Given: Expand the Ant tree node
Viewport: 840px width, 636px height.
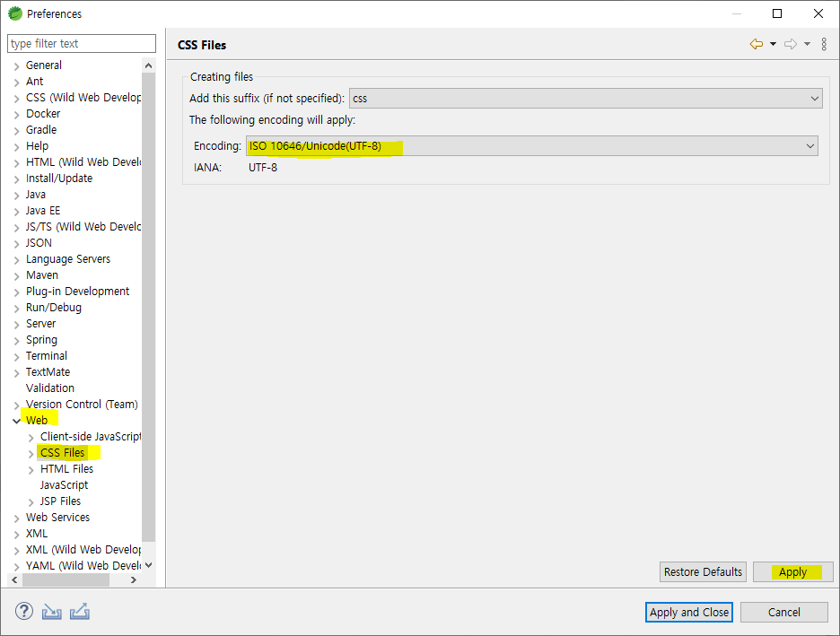Looking at the screenshot, I should [x=17, y=82].
